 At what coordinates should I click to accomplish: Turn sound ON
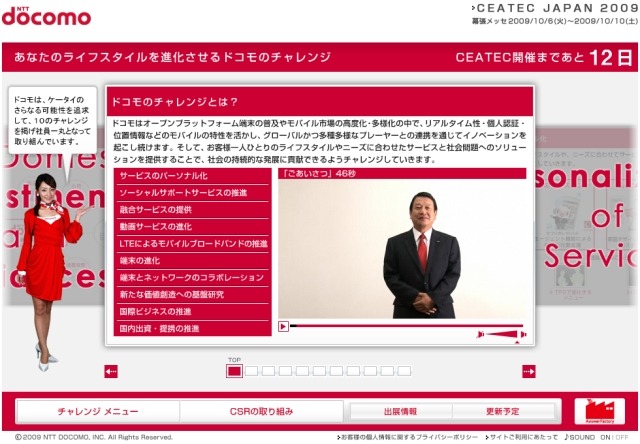click(x=605, y=437)
